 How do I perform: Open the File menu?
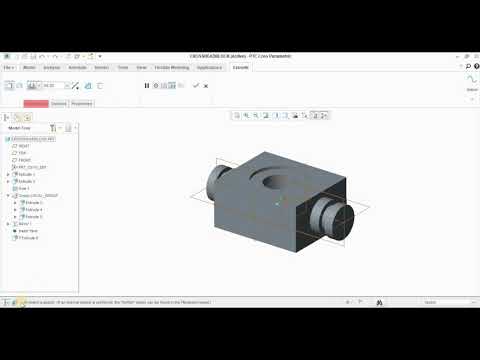[x=9, y=68]
